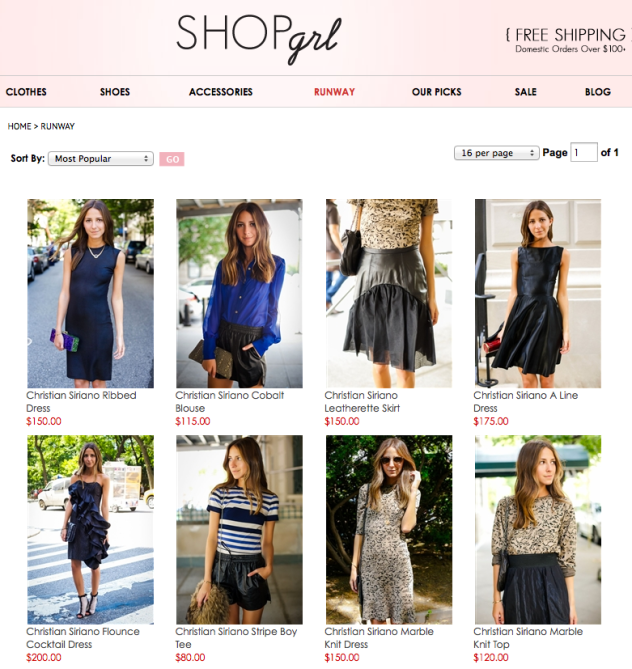The image size is (632, 669).
Task: Click Christian Siriano Leatherette Skirt title
Action: [362, 402]
